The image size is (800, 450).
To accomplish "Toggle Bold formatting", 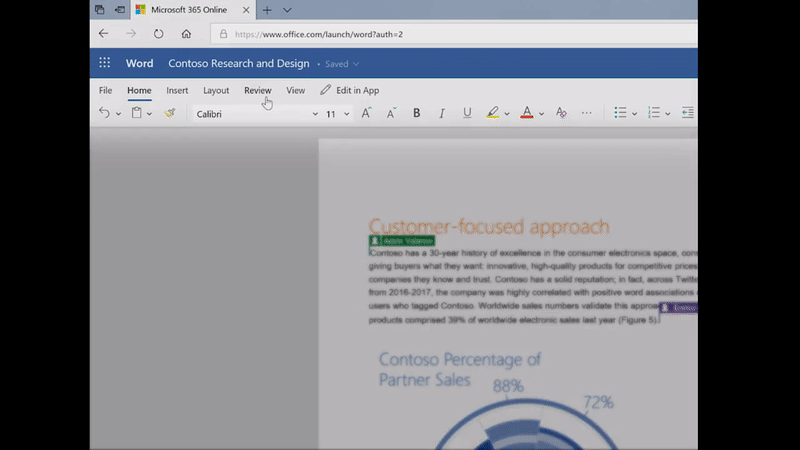I will (416, 113).
